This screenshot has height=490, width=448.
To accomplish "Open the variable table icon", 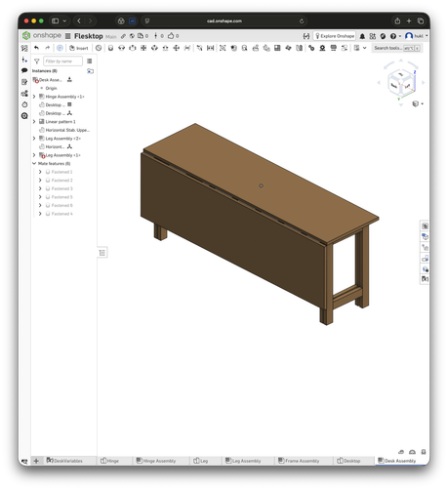I will [425, 279].
